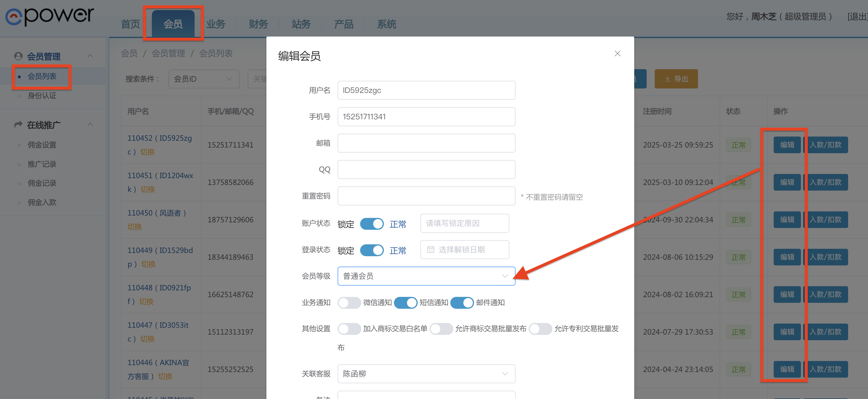This screenshot has height=399, width=868.
Task: Click 导出 export button
Action: click(x=676, y=79)
